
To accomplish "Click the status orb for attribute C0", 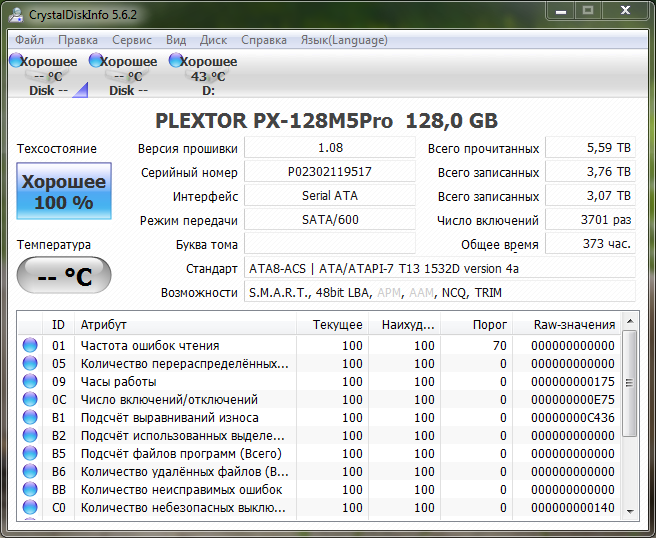I will (x=30, y=507).
